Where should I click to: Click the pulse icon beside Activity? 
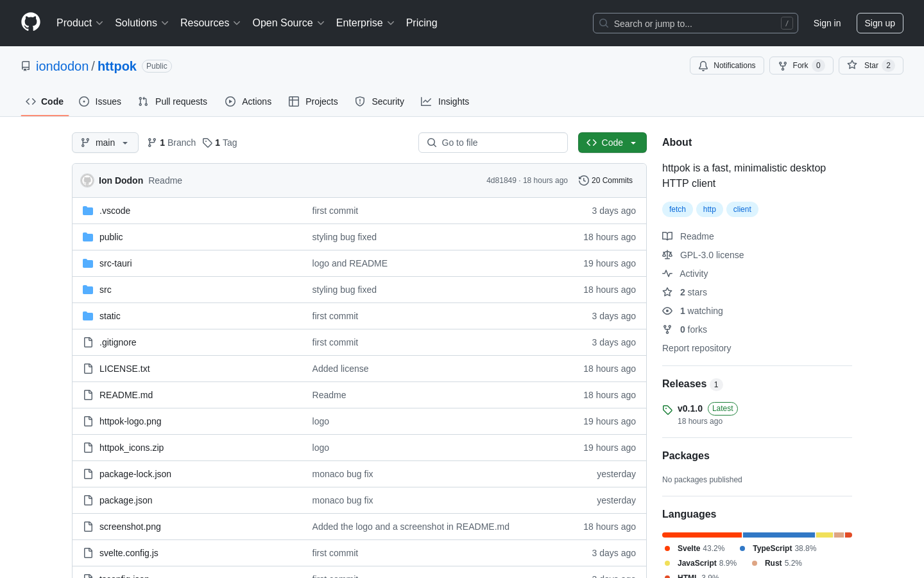(x=667, y=274)
